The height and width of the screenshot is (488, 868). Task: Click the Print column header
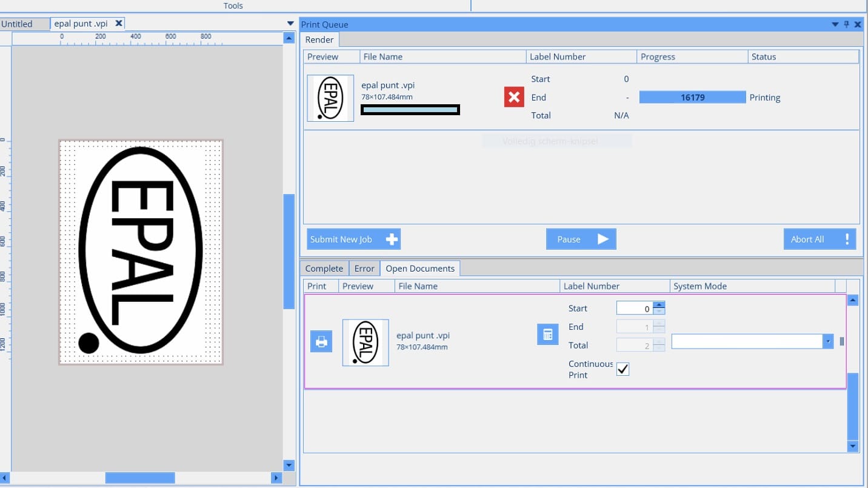321,286
